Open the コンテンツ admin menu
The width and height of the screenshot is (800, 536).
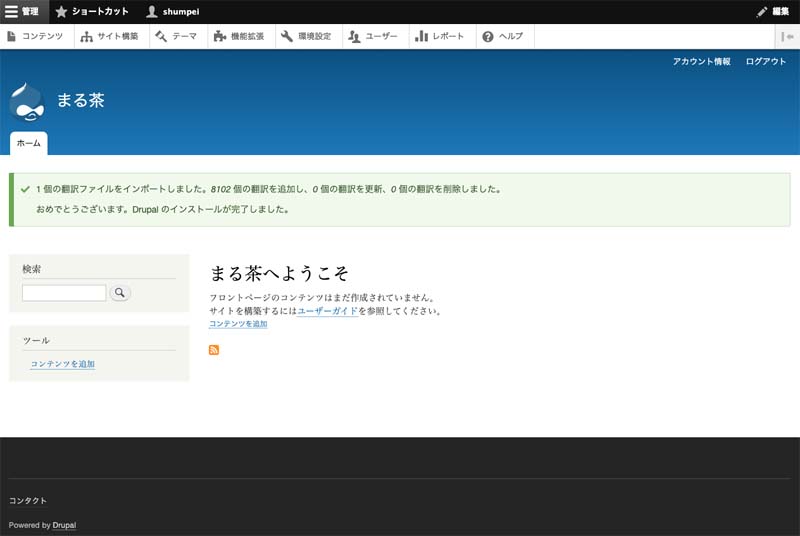36,36
